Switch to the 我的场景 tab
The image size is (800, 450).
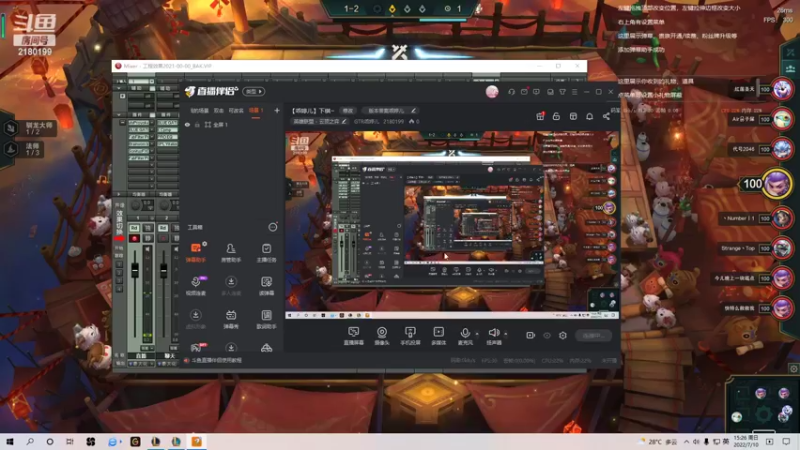199,110
